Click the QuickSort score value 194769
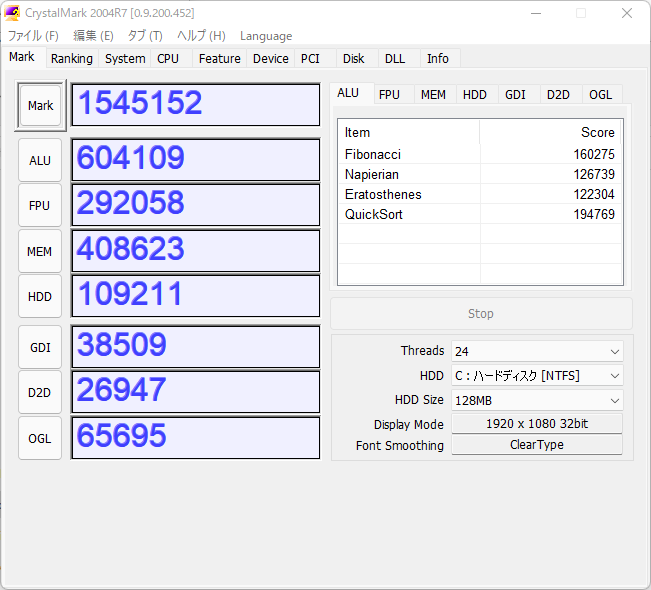The height and width of the screenshot is (590, 651). tap(594, 214)
